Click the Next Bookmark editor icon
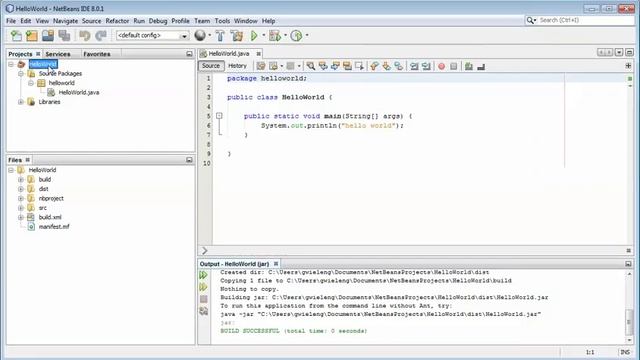The height and width of the screenshot is (360, 640). coord(387,66)
